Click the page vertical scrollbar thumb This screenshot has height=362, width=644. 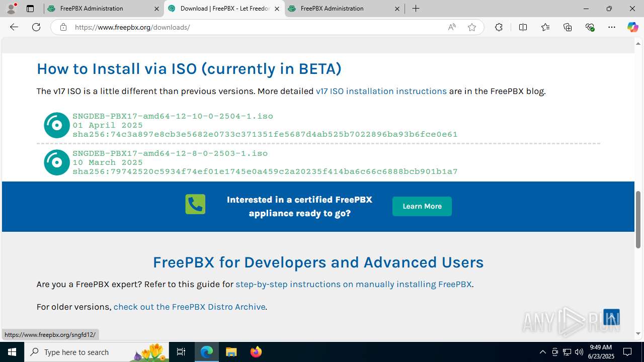click(638, 220)
